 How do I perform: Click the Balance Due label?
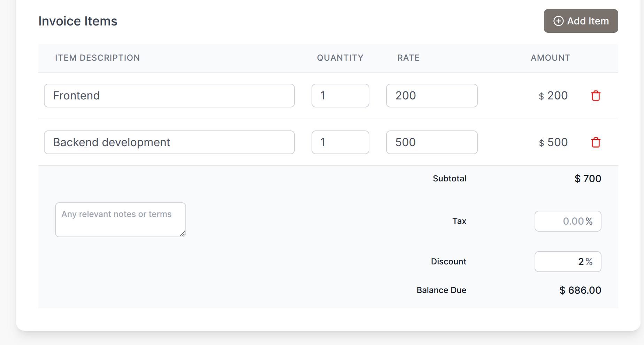441,290
